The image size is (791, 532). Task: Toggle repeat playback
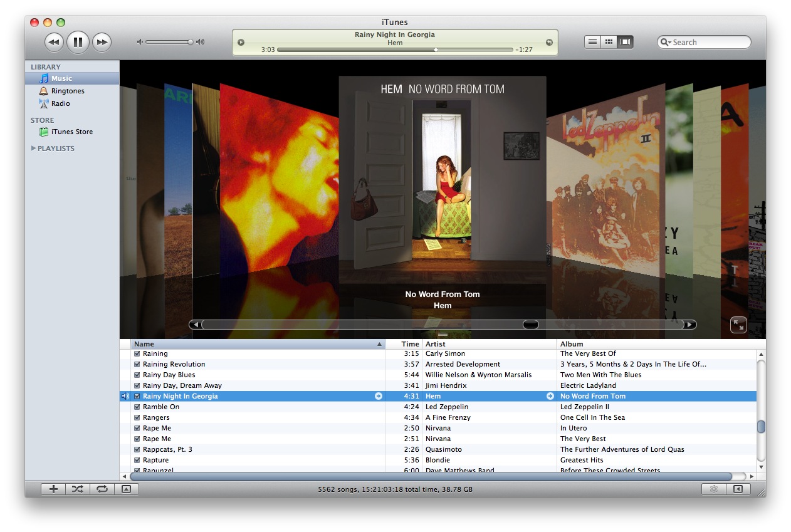(102, 489)
